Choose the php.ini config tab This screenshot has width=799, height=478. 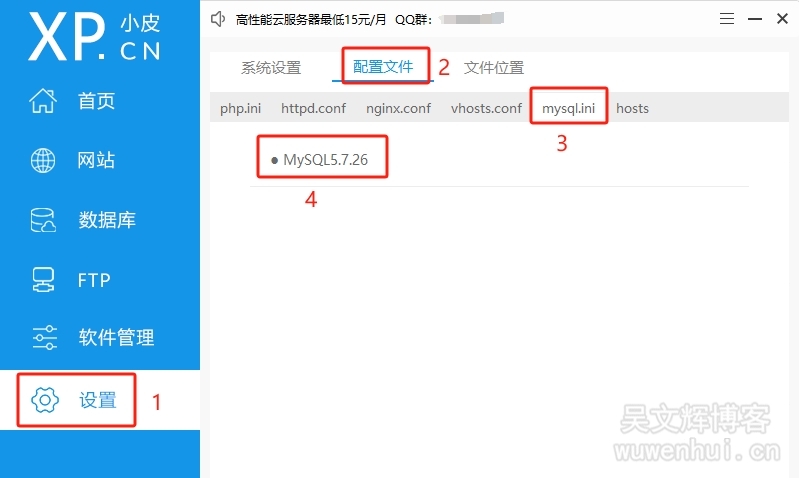click(240, 108)
